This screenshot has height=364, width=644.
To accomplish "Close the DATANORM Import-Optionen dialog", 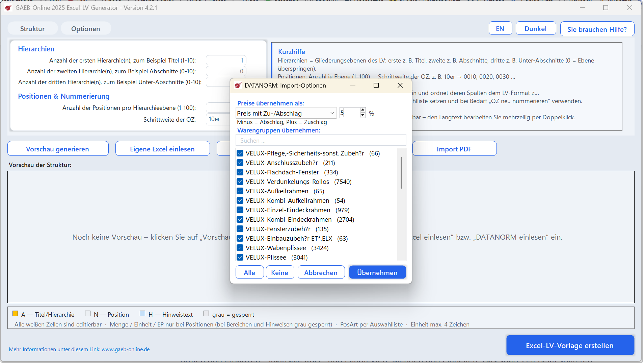I will 400,86.
